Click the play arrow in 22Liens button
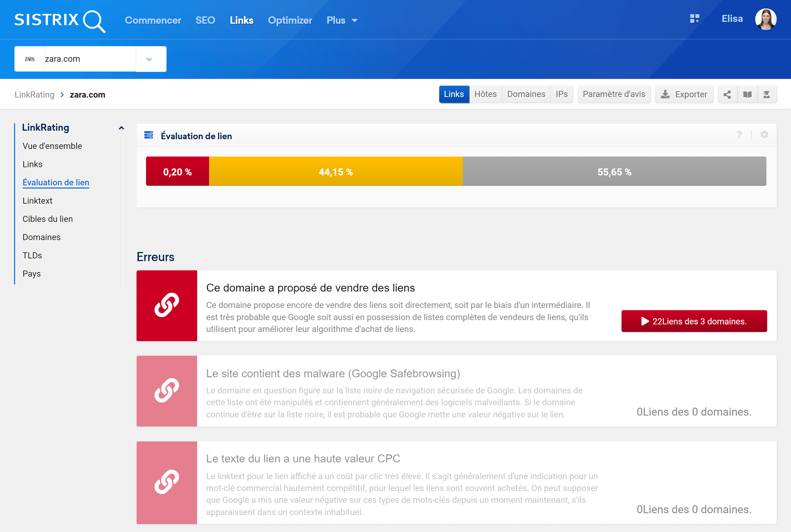Viewport: 791px width, 532px height. click(x=645, y=321)
